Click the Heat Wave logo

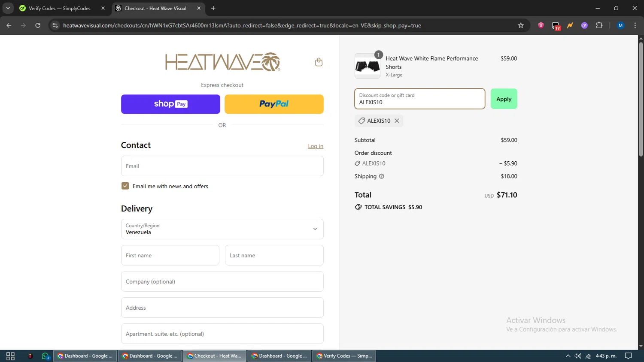[x=222, y=62]
